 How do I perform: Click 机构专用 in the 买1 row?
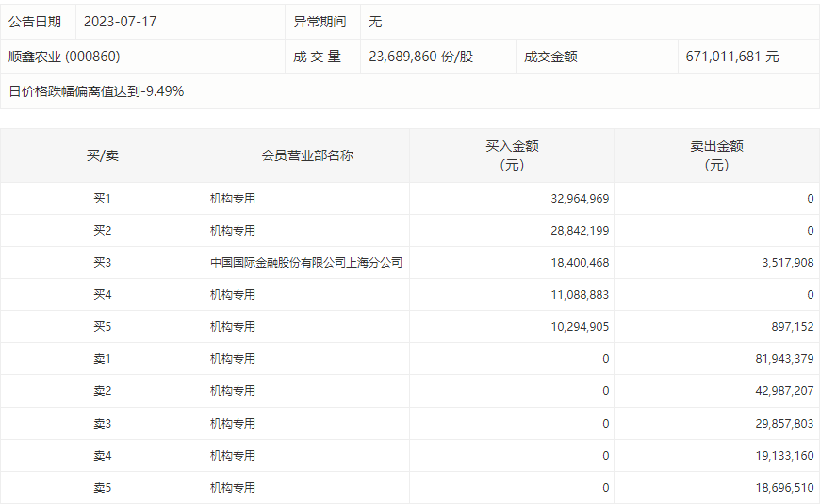(233, 198)
